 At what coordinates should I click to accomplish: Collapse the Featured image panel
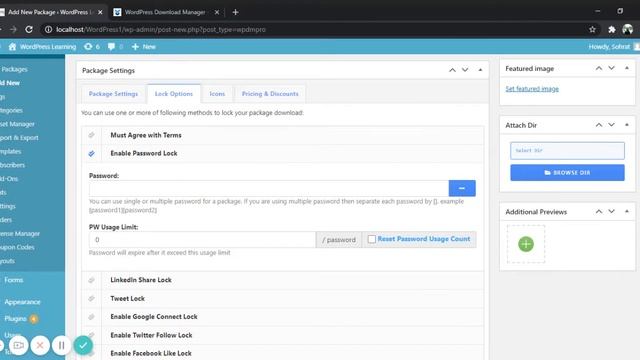[627, 68]
